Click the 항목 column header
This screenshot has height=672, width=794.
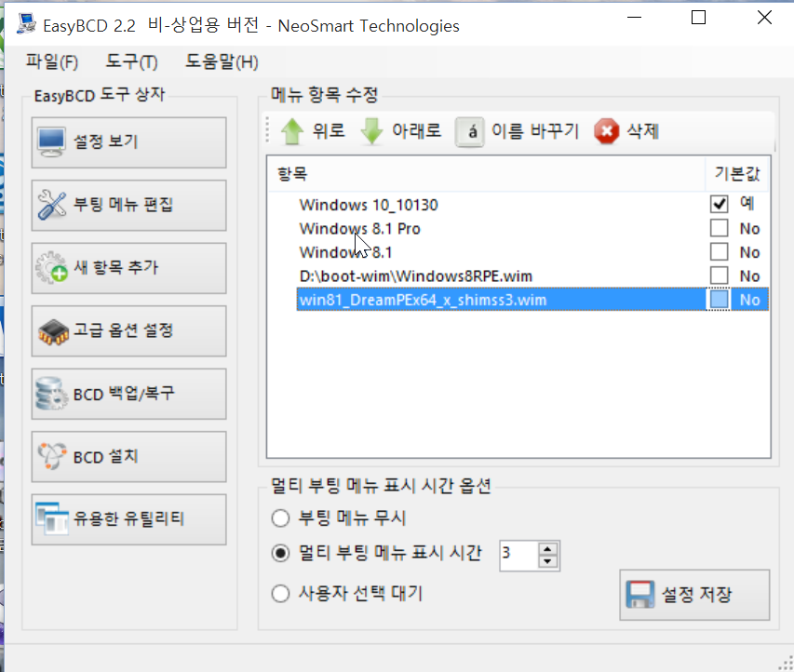point(486,174)
